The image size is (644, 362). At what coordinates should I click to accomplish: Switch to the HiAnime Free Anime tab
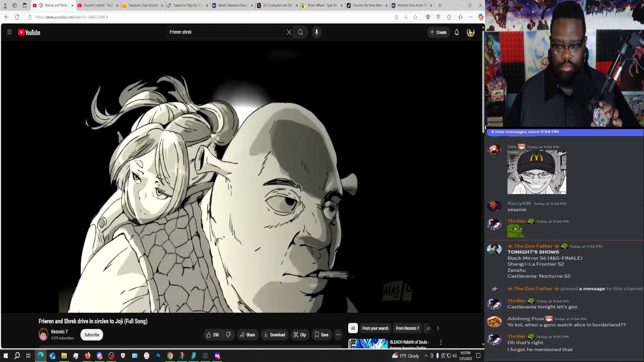click(x=412, y=5)
